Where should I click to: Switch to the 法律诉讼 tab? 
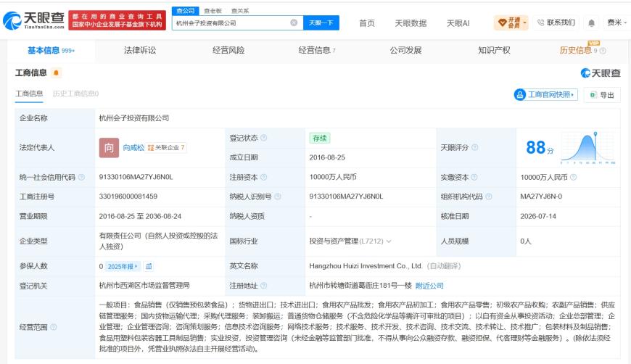(140, 50)
